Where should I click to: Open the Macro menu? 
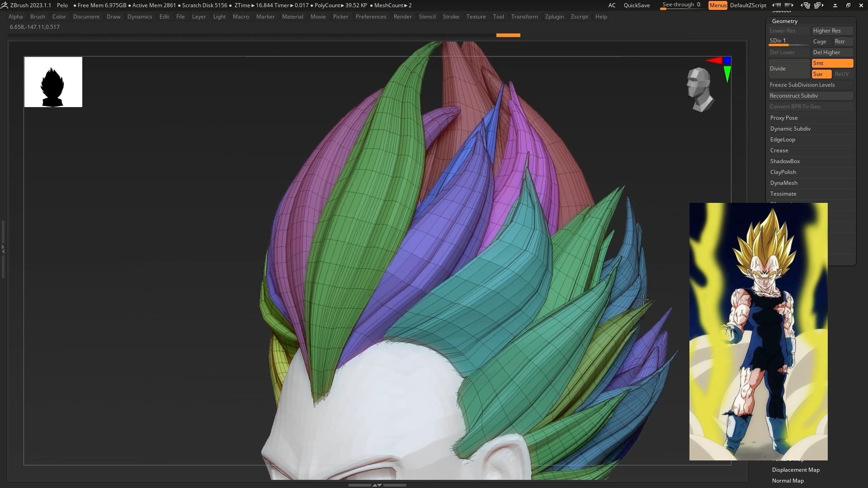coord(241,17)
